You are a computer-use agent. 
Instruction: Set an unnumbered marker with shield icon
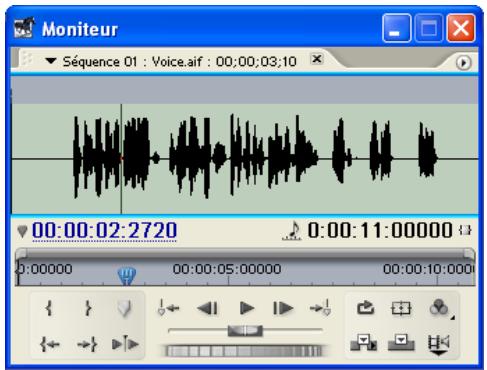click(x=125, y=308)
